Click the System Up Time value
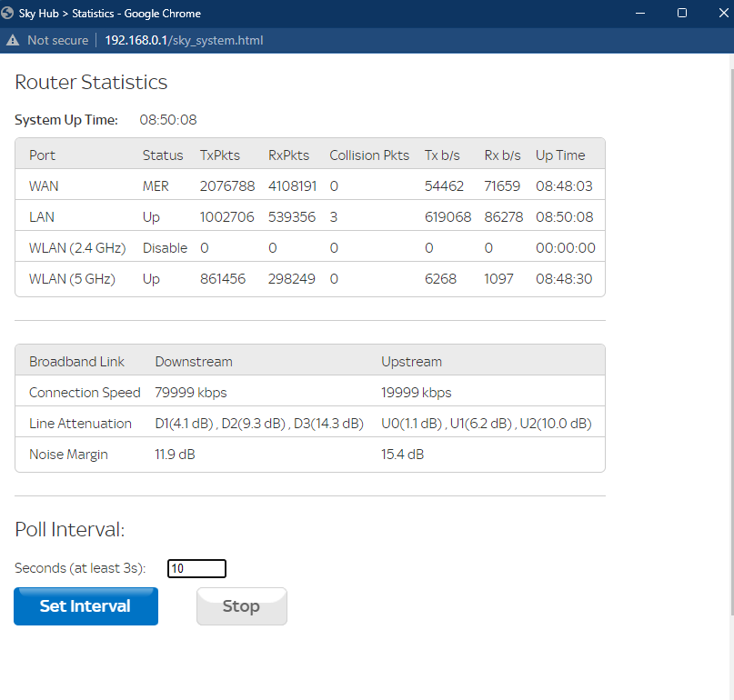The width and height of the screenshot is (734, 700). (167, 120)
